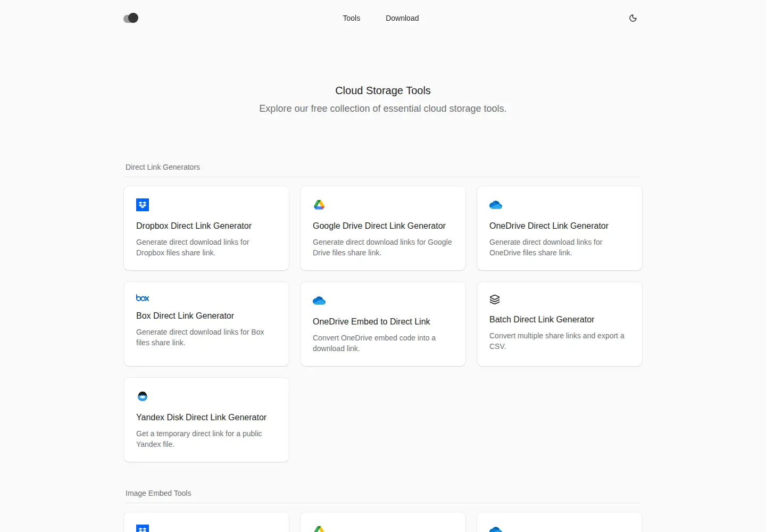This screenshot has width=766, height=532.
Task: Click "Generate direct download links for Dropbox files share link."
Action: point(193,247)
